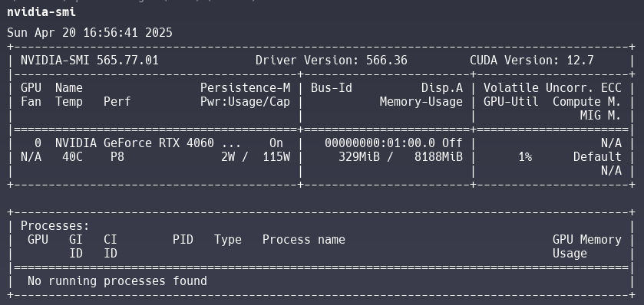Click NVIDIA-SMI 565.77.01 version text

(90, 61)
